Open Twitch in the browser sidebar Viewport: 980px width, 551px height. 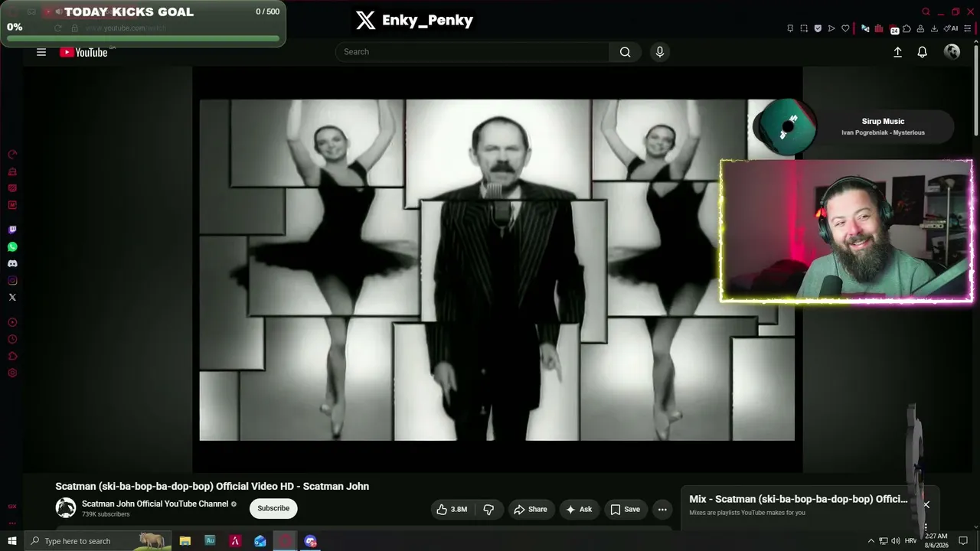pos(12,230)
